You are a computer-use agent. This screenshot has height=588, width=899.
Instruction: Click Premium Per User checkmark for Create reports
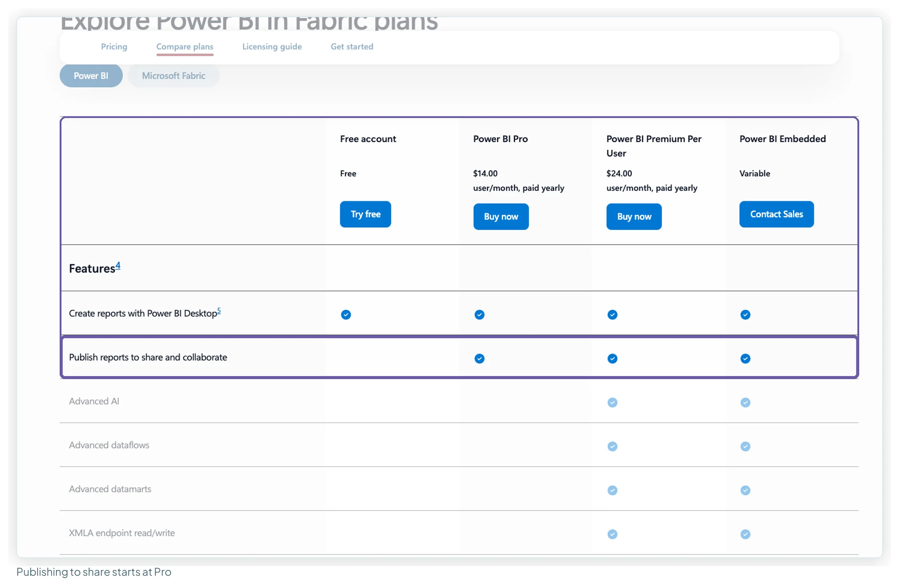(613, 315)
